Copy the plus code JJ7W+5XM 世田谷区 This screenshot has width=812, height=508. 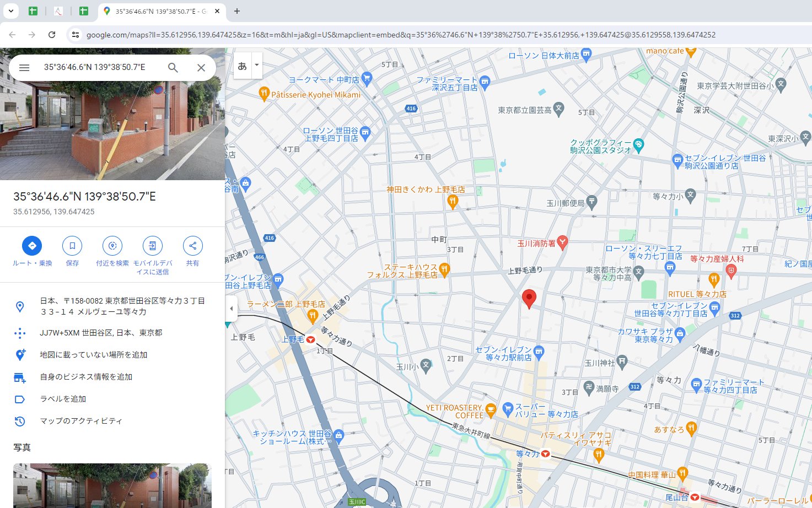[x=112, y=333]
